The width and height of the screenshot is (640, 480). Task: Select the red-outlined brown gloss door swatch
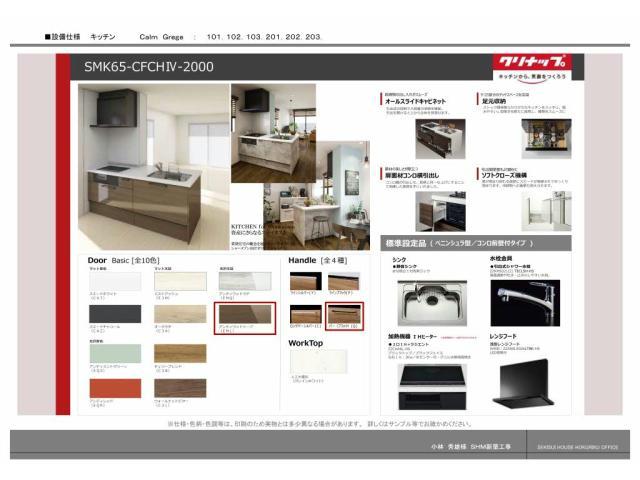point(246,316)
